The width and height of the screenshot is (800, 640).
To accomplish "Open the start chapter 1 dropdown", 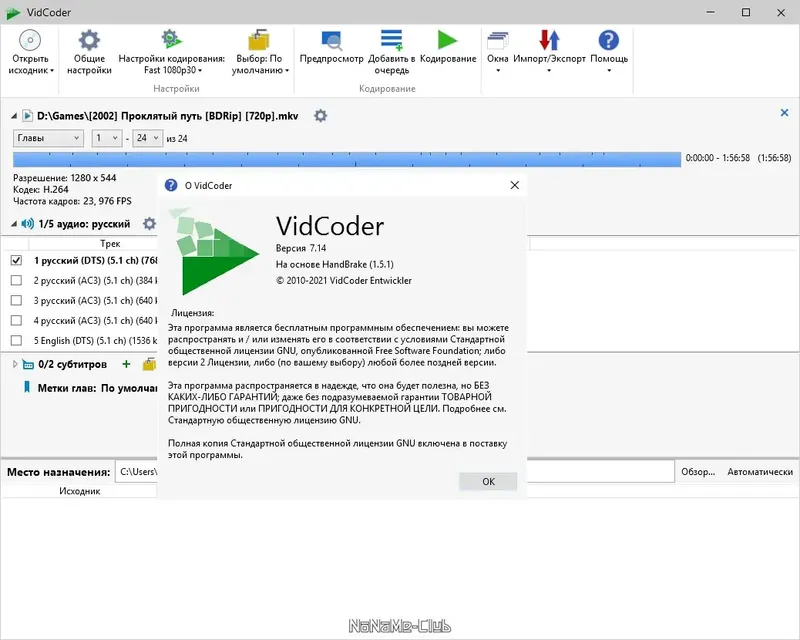I will [x=107, y=138].
